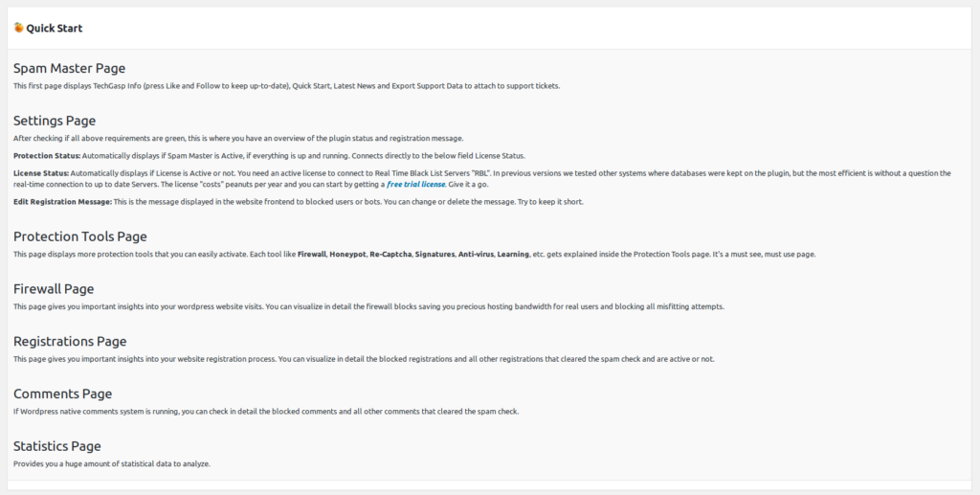The height and width of the screenshot is (495, 980).
Task: Click the bold License Status label
Action: (40, 173)
